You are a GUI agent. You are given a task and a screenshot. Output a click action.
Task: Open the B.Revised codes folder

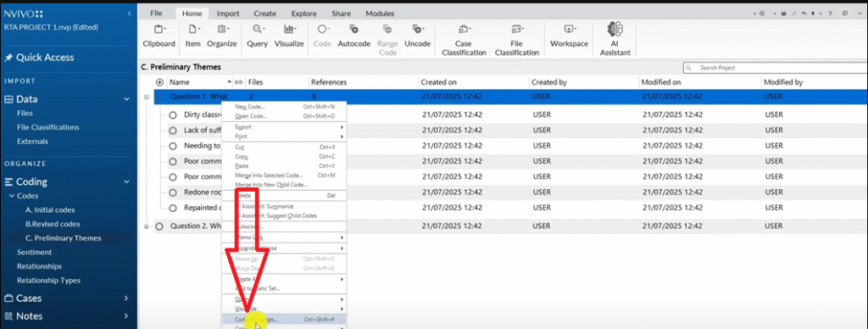point(53,225)
